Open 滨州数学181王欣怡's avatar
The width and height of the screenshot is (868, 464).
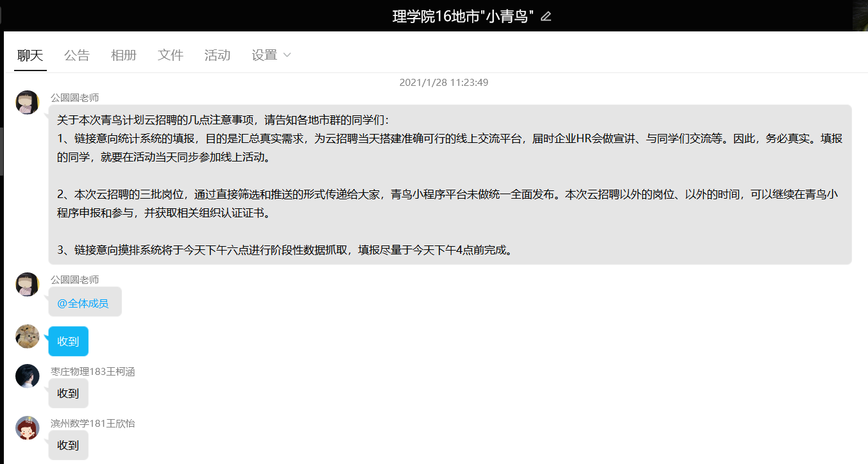click(28, 428)
